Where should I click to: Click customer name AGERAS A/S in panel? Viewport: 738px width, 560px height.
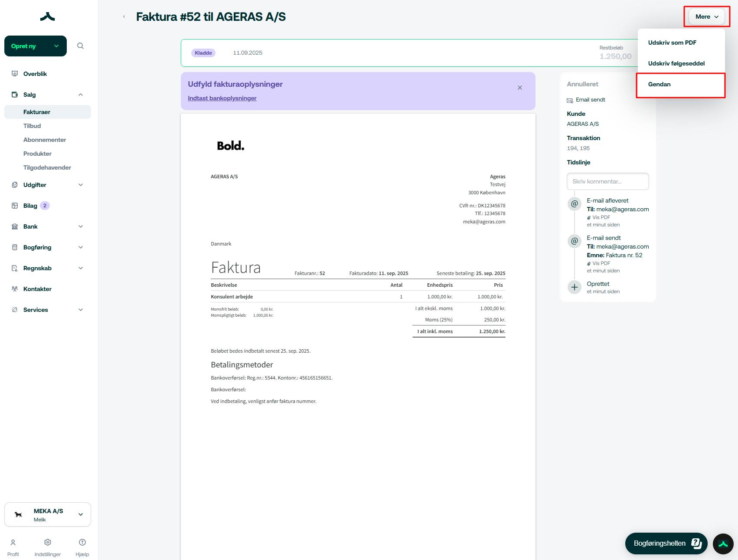pyautogui.click(x=583, y=124)
